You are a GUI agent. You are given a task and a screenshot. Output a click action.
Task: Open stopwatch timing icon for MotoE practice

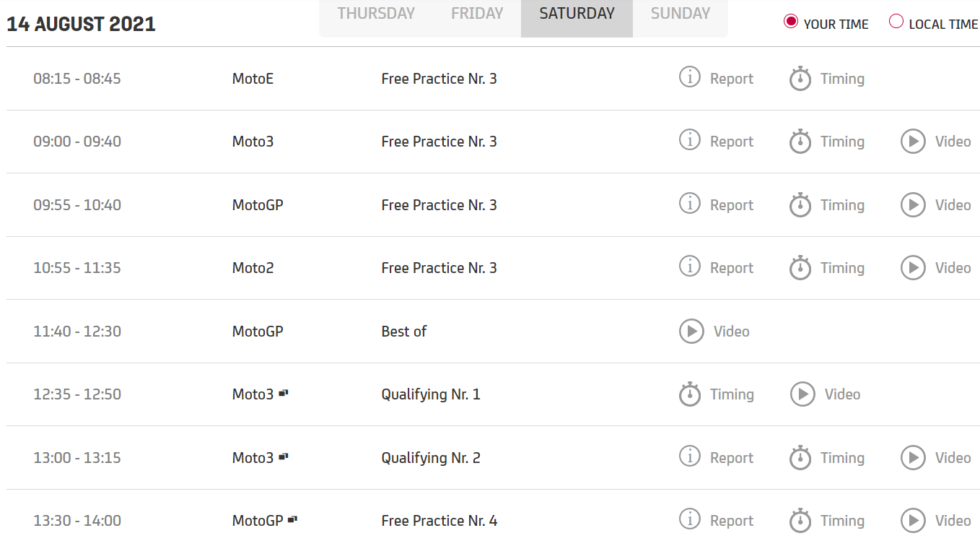pyautogui.click(x=800, y=79)
